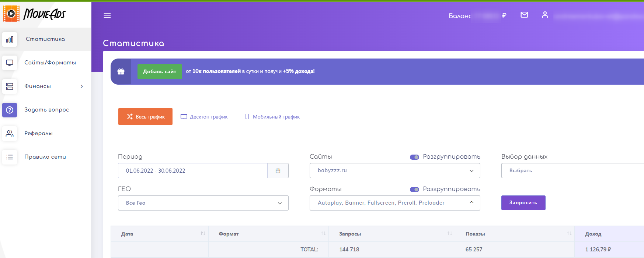
Task: Sort by Запросы column arrows
Action: coord(450,233)
